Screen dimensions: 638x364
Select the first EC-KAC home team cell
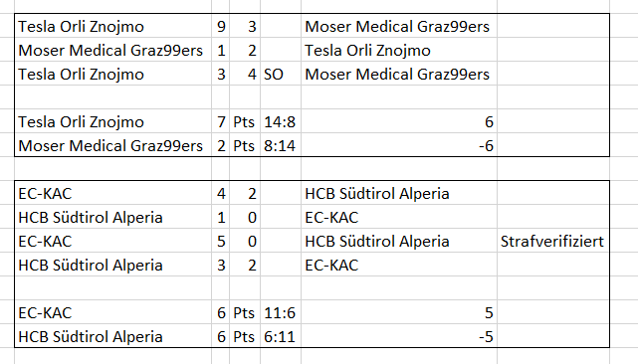click(x=112, y=193)
